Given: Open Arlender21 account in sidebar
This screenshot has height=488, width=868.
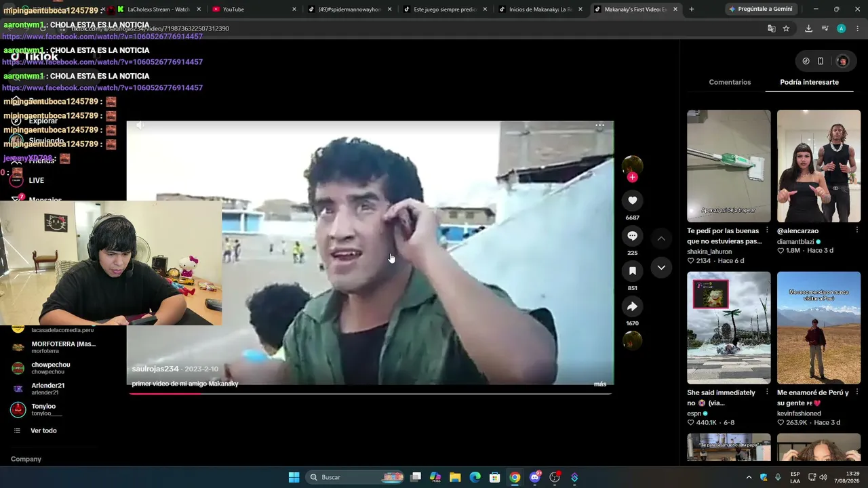Looking at the screenshot, I should click(x=39, y=389).
